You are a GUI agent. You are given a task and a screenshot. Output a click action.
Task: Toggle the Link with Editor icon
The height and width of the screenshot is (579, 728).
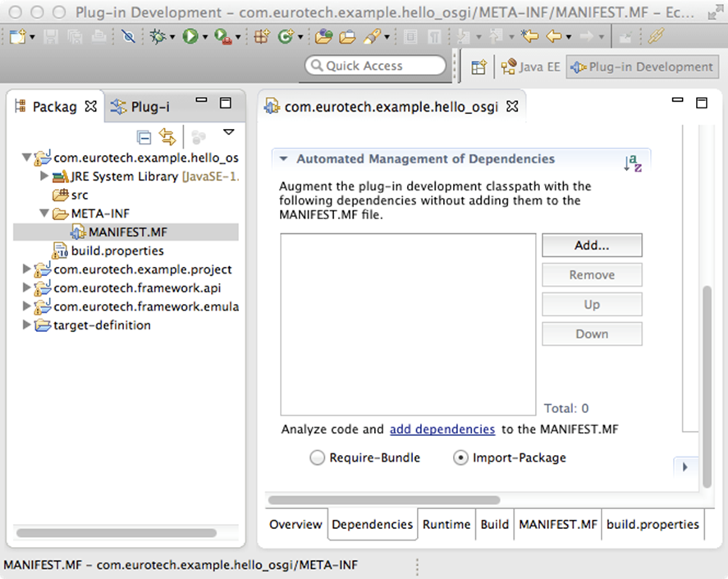(167, 137)
